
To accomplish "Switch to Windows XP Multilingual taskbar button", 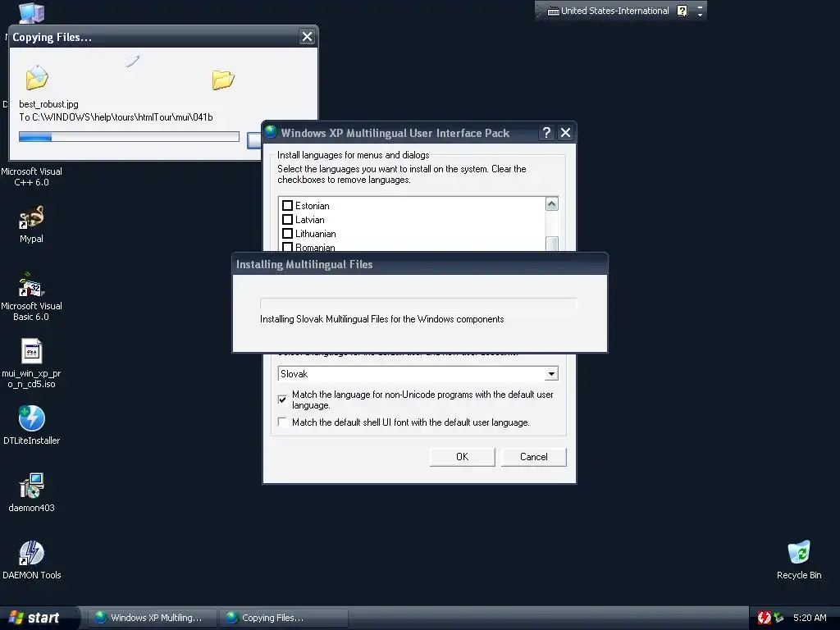I will 152,618.
